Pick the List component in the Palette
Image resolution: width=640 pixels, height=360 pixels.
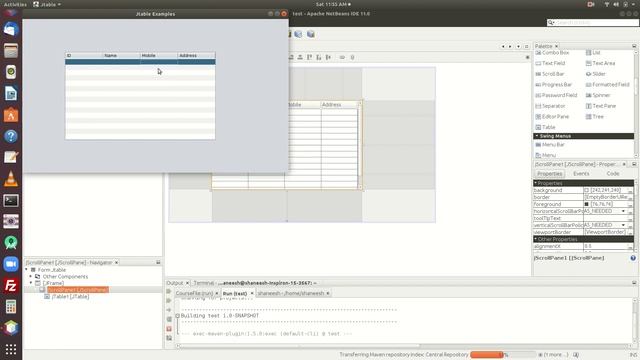[x=593, y=53]
